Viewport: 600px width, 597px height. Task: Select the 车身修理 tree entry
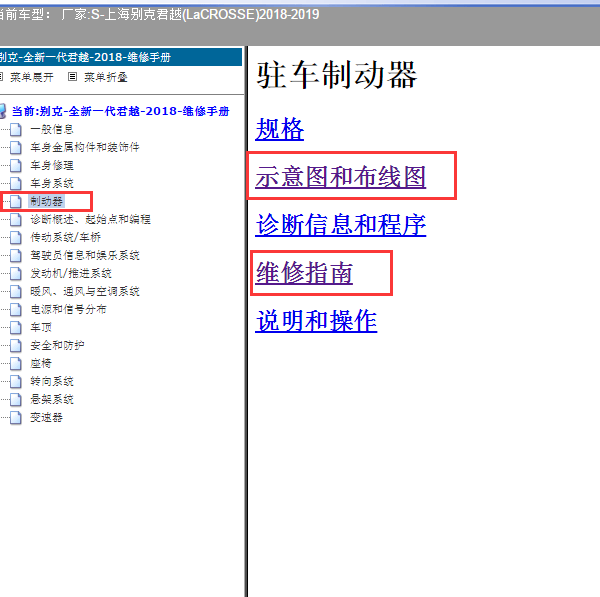[52, 165]
